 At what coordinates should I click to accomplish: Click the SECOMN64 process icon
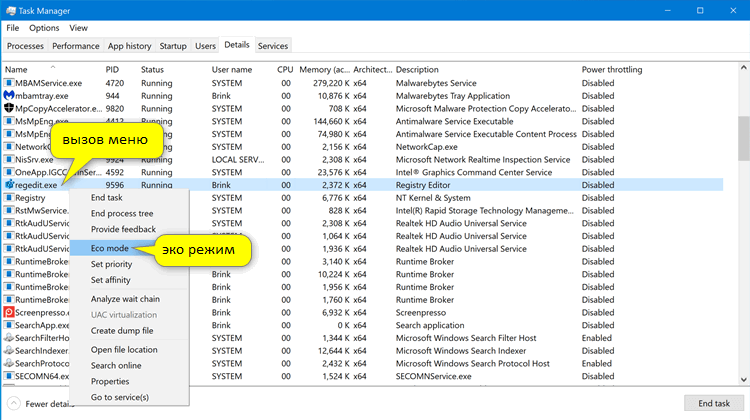9,376
